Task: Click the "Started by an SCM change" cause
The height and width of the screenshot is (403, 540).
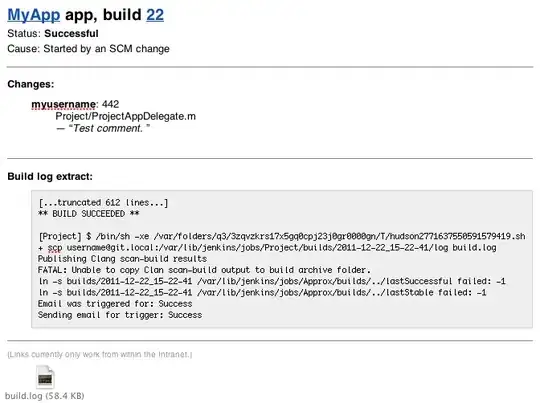Action: pyautogui.click(x=106, y=49)
